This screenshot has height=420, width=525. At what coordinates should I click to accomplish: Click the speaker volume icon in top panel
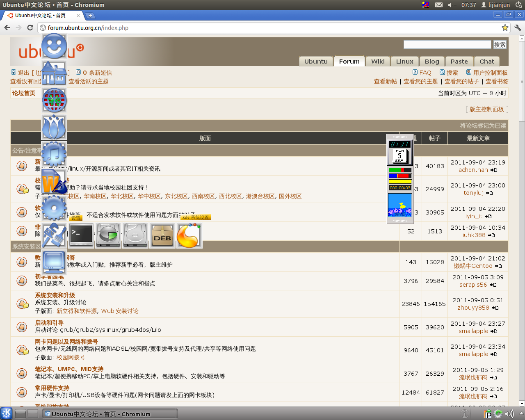click(452, 5)
